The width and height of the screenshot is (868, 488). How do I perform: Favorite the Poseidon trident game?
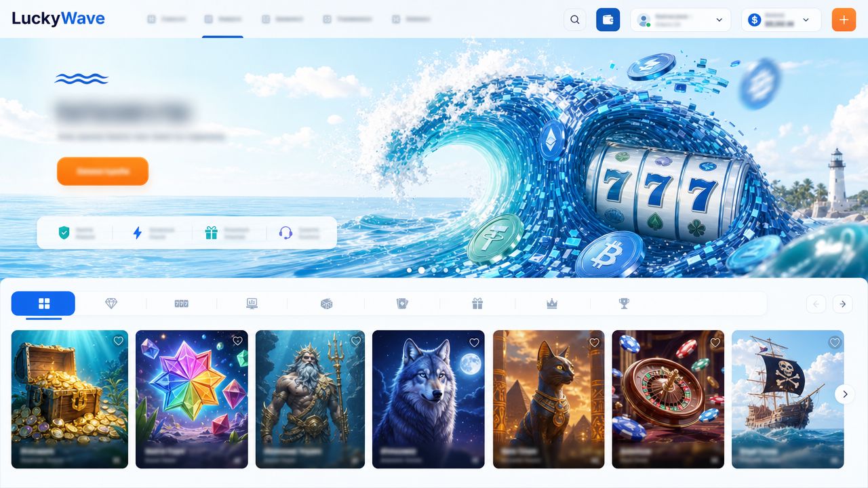355,341
